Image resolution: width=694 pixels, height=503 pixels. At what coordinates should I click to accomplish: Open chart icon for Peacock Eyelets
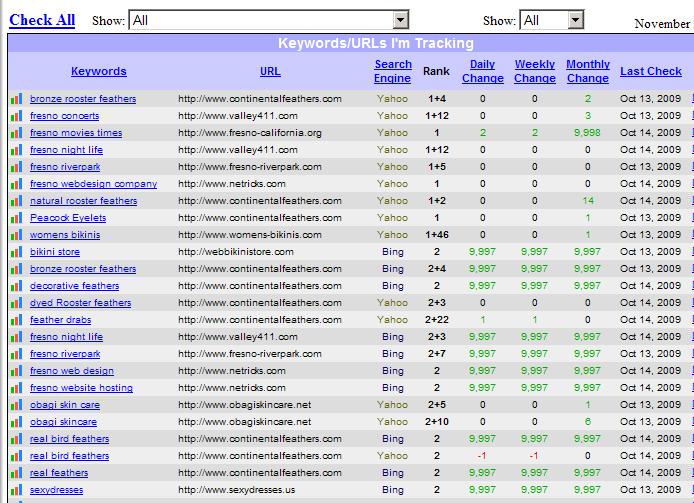click(16, 218)
